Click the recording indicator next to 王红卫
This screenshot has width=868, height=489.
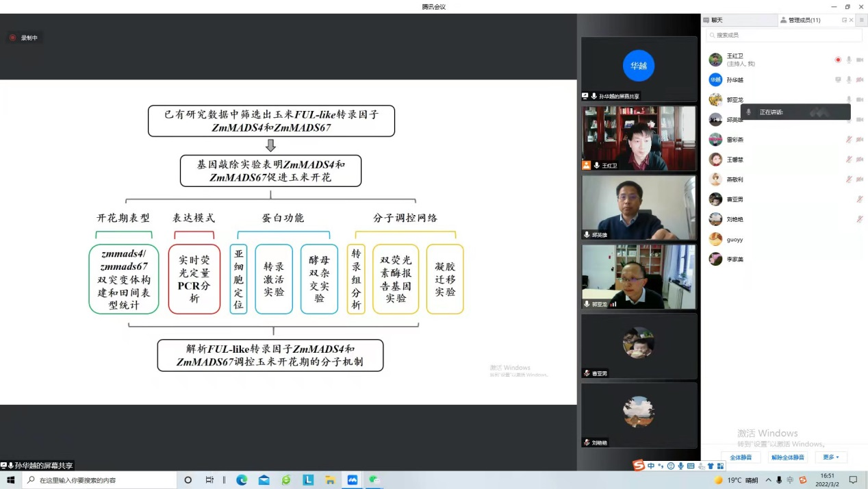(838, 60)
